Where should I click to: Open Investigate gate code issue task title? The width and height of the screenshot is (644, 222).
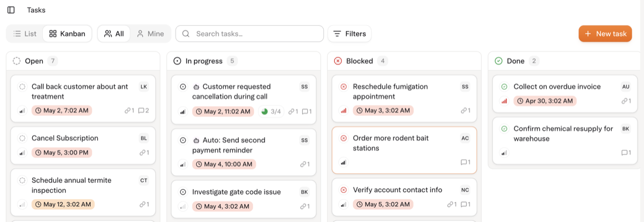click(236, 192)
